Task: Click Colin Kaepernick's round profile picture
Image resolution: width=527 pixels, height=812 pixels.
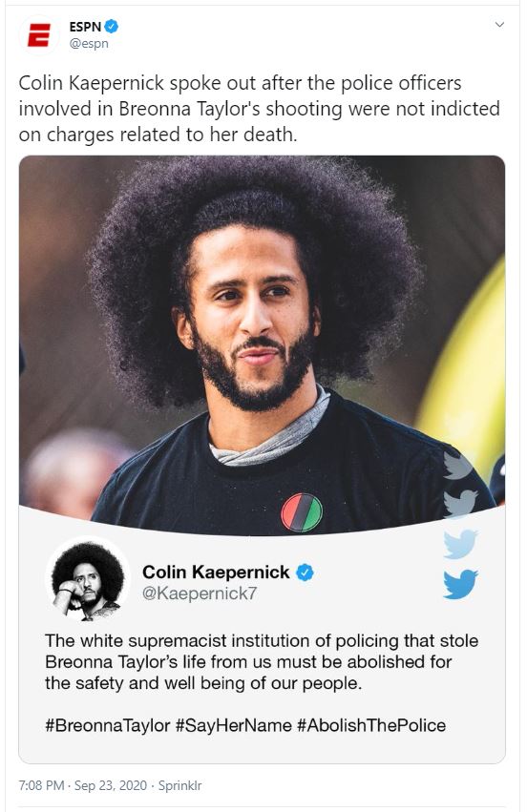Action: pos(88,580)
